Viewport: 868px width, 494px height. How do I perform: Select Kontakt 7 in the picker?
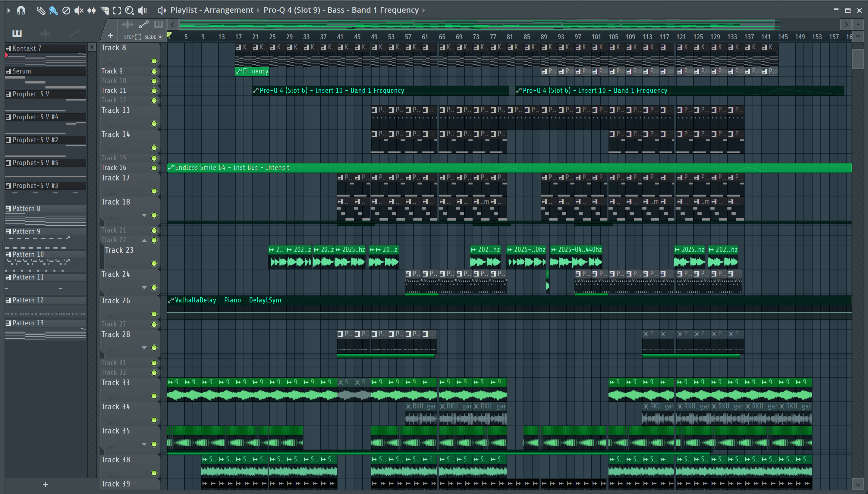tap(46, 48)
